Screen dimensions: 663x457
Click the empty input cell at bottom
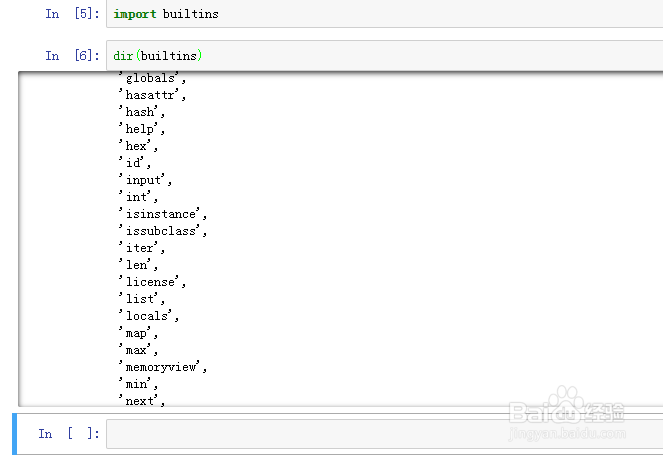(x=384, y=434)
